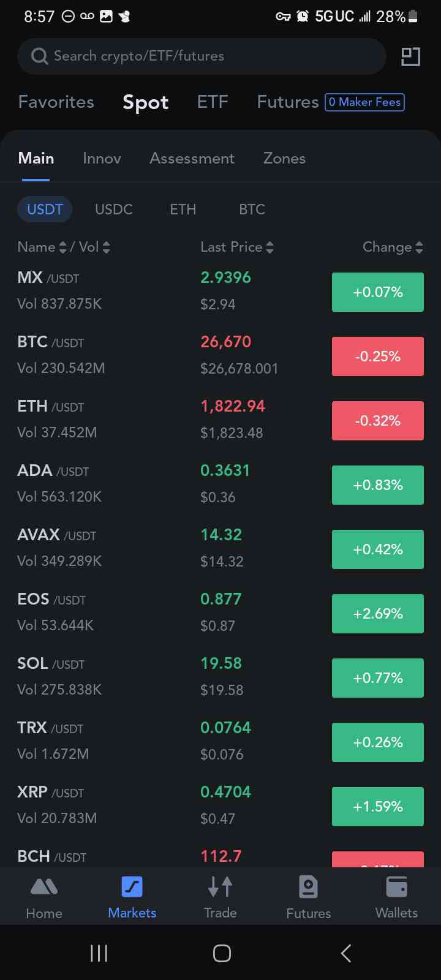Select the BTC quote filter
Image resolution: width=441 pixels, height=980 pixels.
(x=252, y=209)
